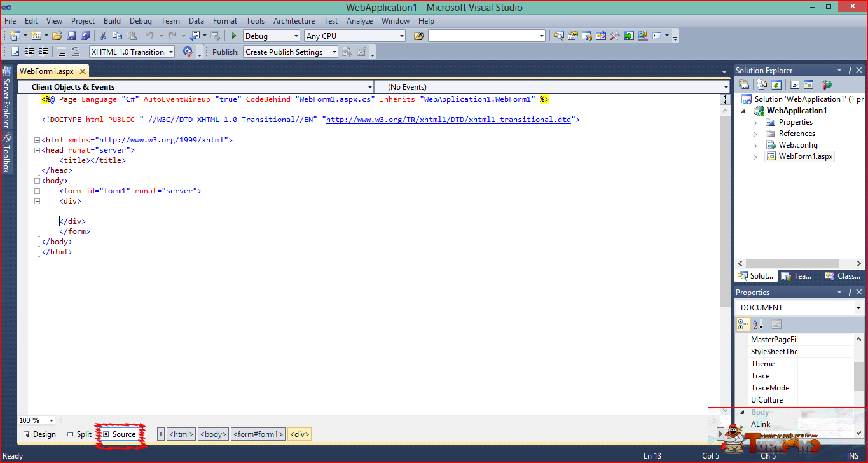Open the XHTML 1.0 Transitional schema dropdown
Screen dimensions: 868x463
coord(132,52)
